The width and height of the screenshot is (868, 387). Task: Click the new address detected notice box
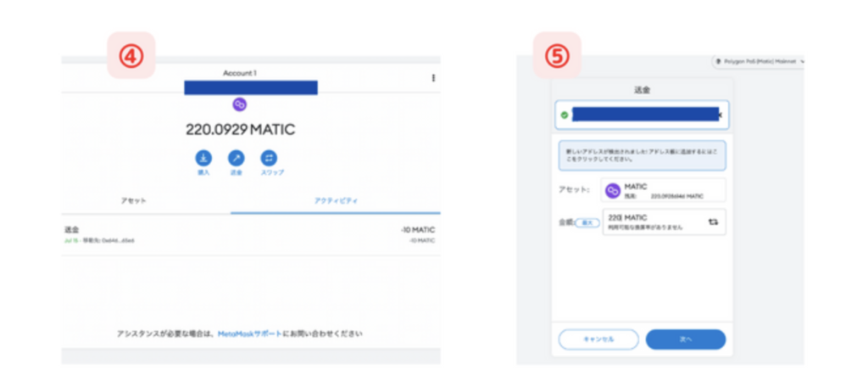[642, 155]
